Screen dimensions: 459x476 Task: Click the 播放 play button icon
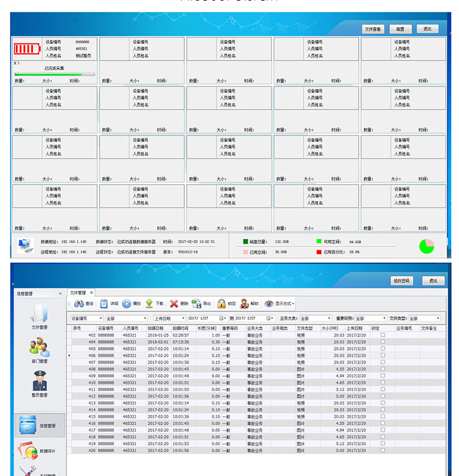(126, 303)
